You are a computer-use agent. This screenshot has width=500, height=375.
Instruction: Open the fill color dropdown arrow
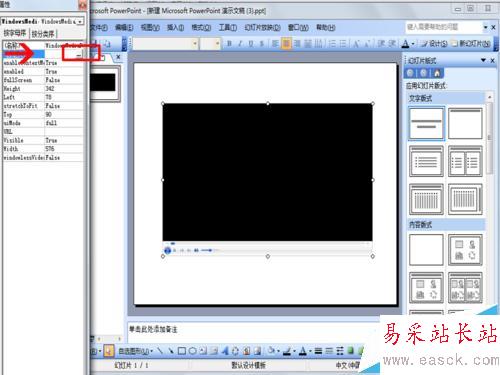click(278, 351)
